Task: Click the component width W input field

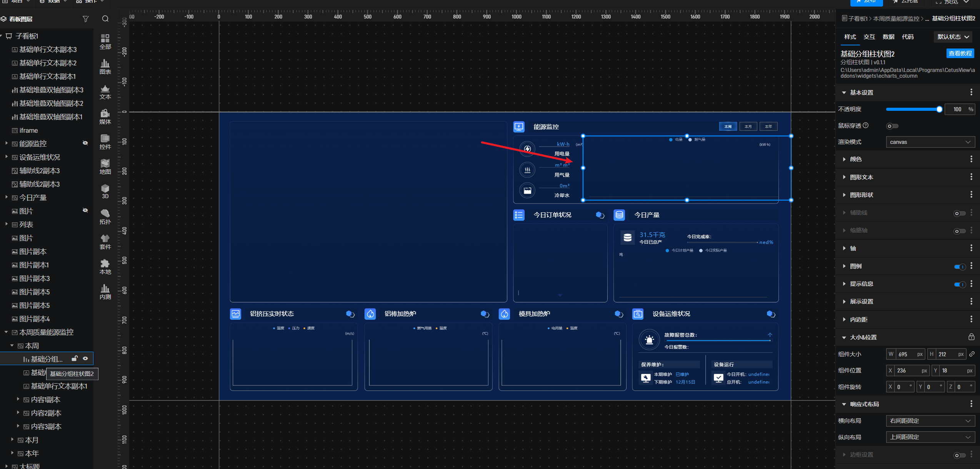Action: click(x=907, y=354)
